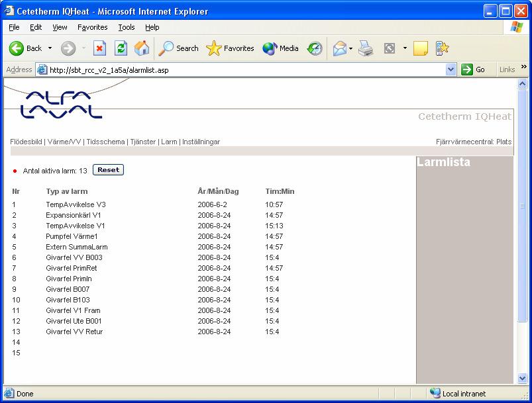Screen dimensions: 532x403
Task: Click the IE icon in title bar
Action: (9, 11)
